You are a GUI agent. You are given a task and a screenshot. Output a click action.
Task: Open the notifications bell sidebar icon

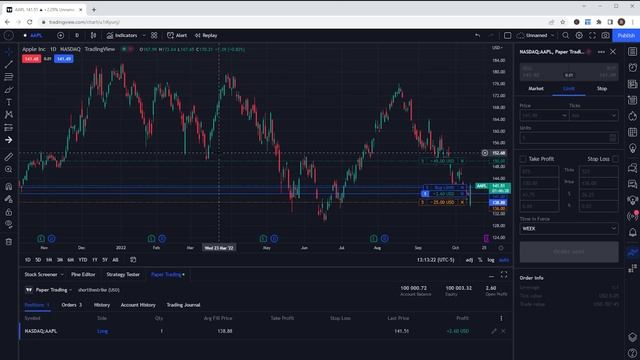coord(632,232)
